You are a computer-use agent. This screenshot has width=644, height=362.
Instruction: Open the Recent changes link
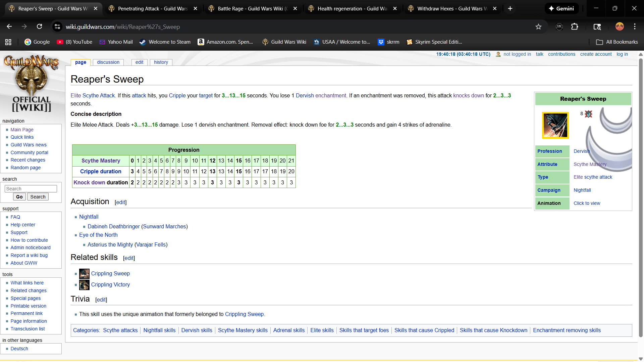(x=28, y=160)
